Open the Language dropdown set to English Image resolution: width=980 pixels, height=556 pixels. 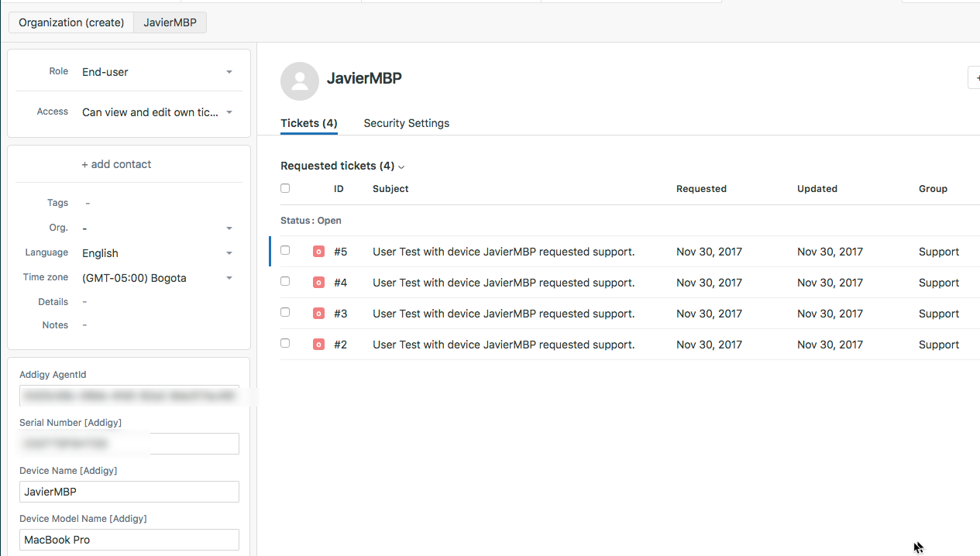click(x=157, y=253)
